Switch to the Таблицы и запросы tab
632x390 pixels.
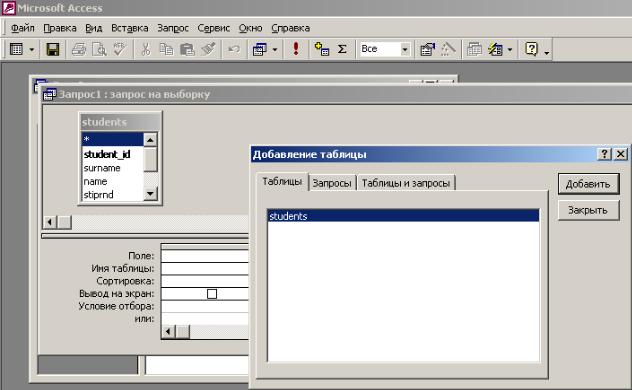[406, 183]
